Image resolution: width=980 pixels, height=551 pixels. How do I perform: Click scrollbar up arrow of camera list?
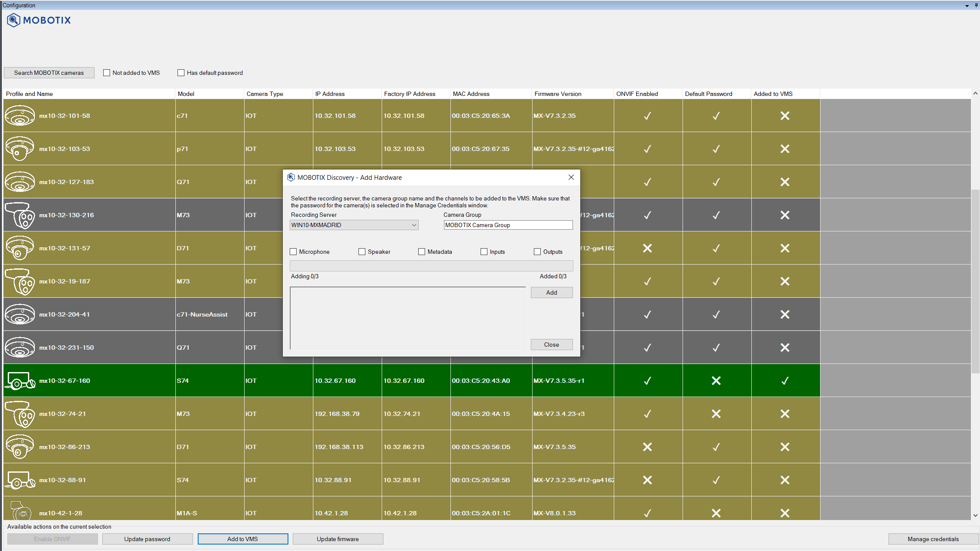pyautogui.click(x=975, y=93)
